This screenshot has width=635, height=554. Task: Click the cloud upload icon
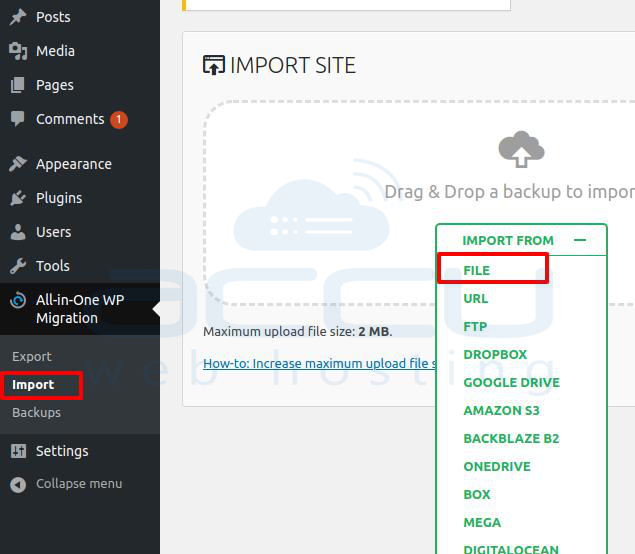[521, 149]
